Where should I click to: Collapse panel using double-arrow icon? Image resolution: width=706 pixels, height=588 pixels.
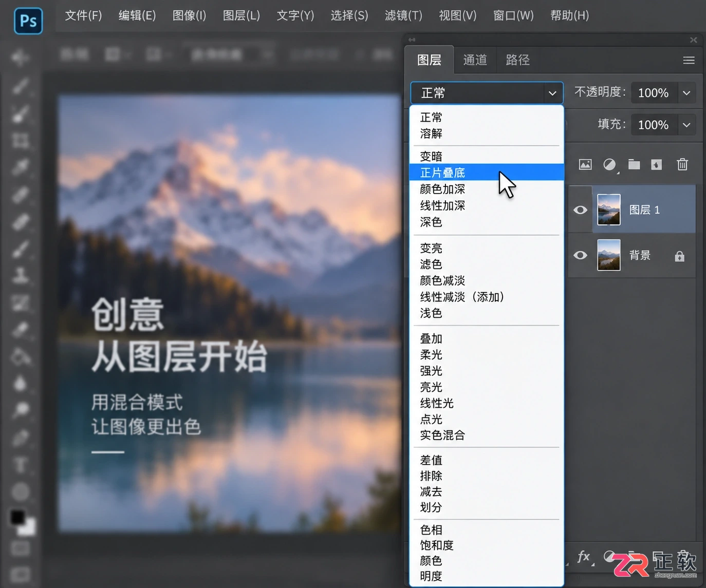click(412, 40)
